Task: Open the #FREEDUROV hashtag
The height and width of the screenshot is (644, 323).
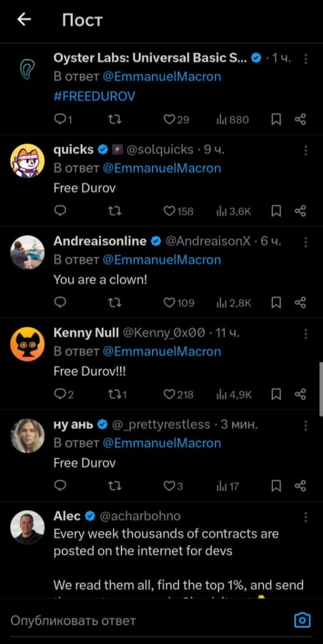Action: (94, 96)
